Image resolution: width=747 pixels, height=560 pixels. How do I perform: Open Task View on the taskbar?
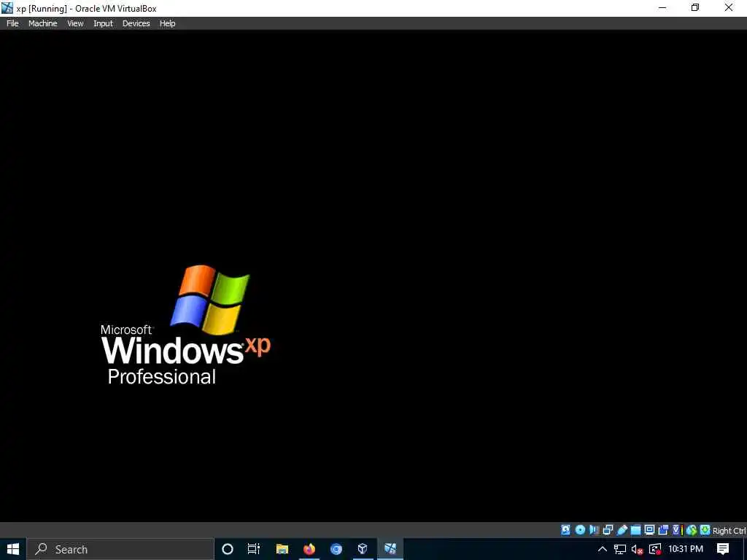click(x=254, y=549)
